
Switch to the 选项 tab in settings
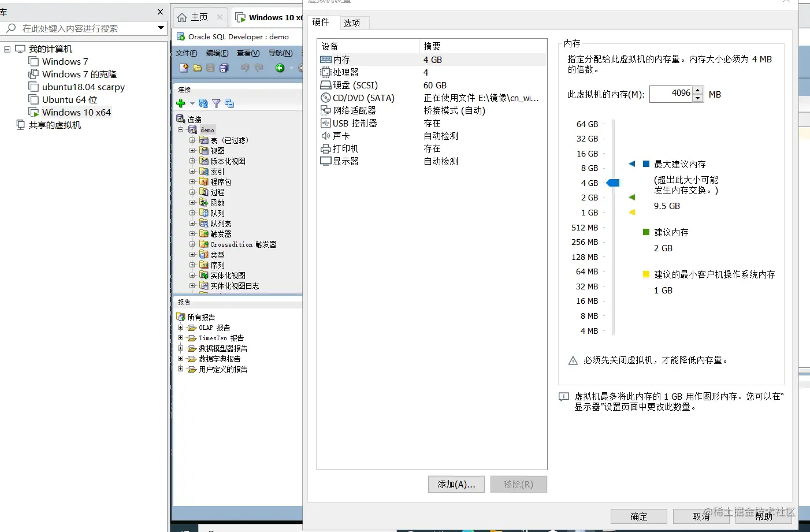[x=353, y=23]
